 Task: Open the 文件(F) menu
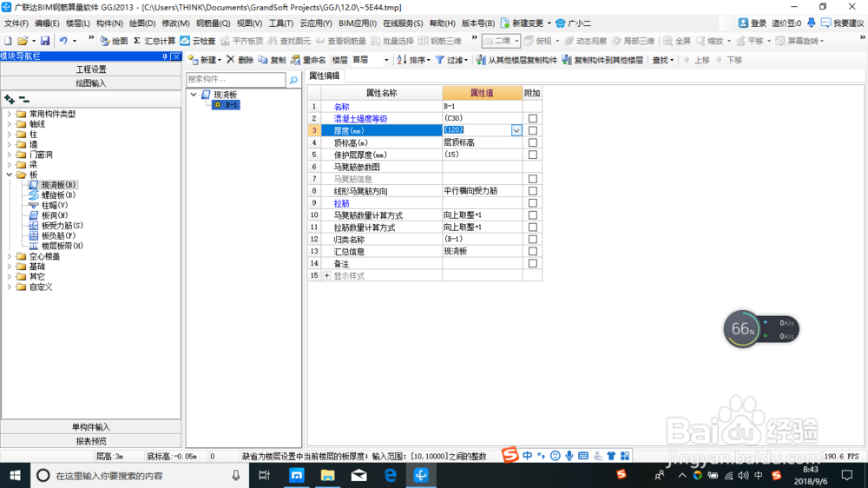[16, 23]
